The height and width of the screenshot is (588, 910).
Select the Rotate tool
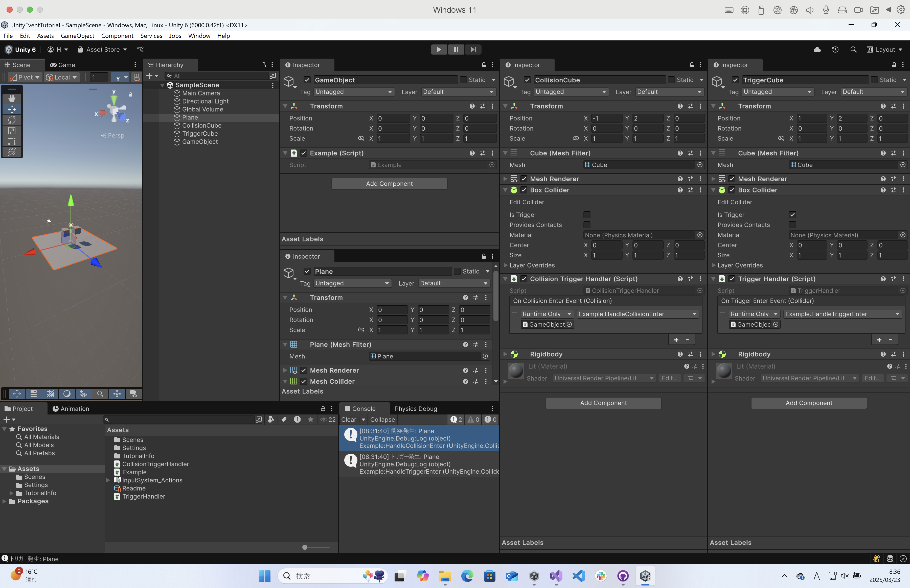click(x=12, y=120)
